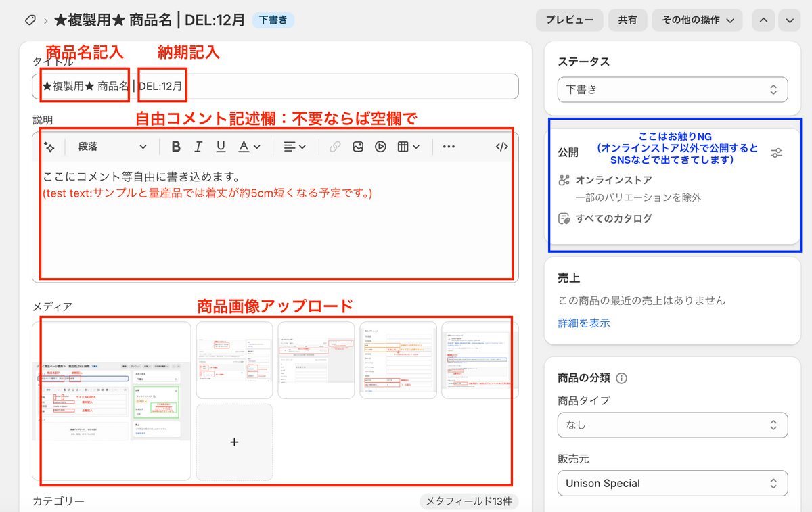Select the third media thumbnail
The height and width of the screenshot is (512, 812).
click(x=317, y=360)
